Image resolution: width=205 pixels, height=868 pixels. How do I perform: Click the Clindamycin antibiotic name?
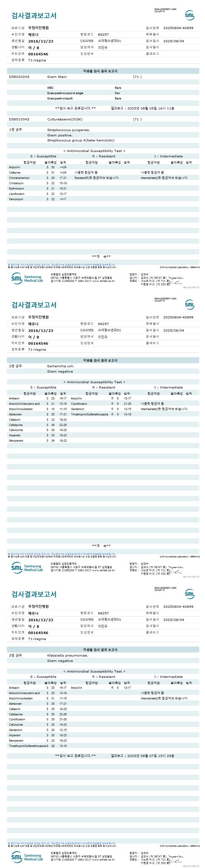(x=16, y=183)
